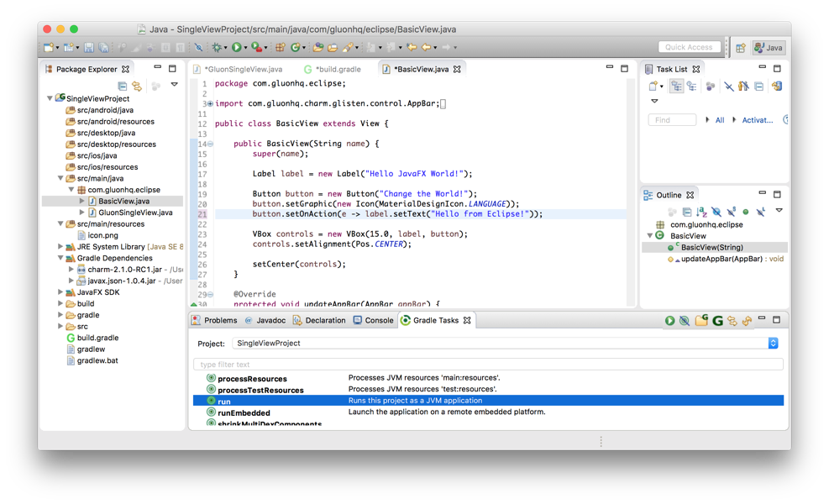Select gradlew.bat in Package Explorer
Image resolution: width=829 pixels, height=504 pixels.
(x=97, y=360)
